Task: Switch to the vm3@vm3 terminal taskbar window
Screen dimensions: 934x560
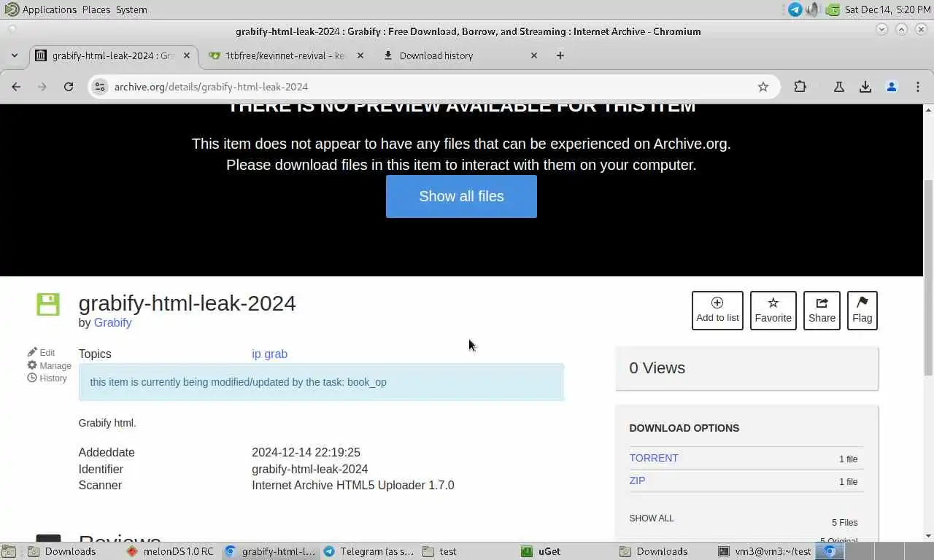Action: click(x=764, y=551)
